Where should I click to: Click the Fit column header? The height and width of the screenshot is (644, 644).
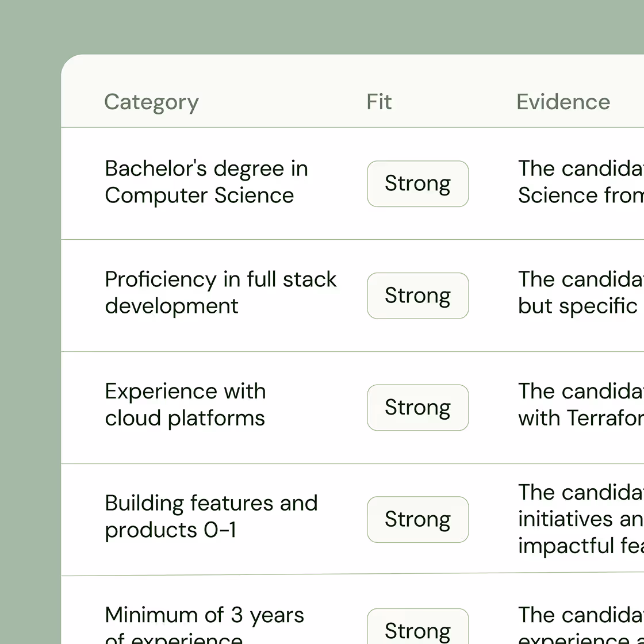pos(379,101)
